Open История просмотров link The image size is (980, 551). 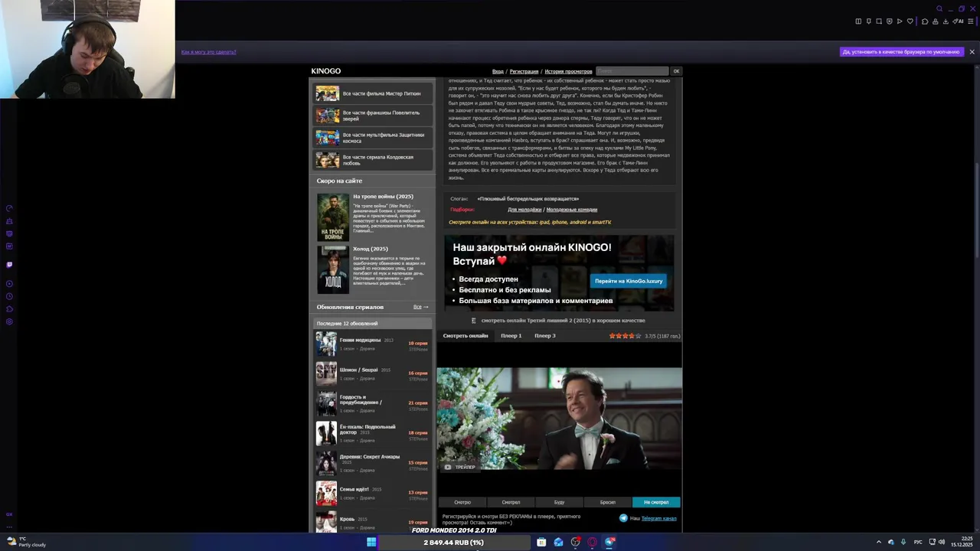point(568,71)
